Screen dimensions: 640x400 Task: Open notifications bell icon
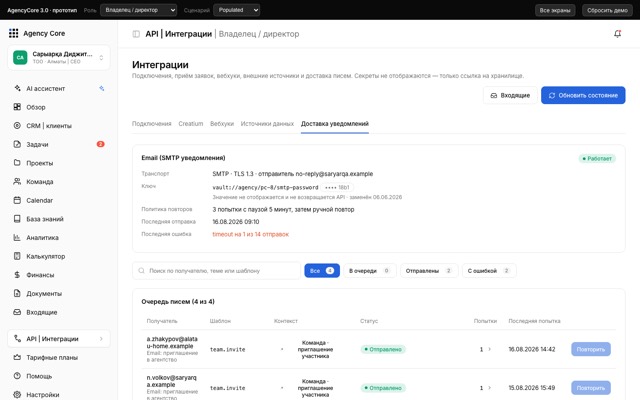(618, 34)
